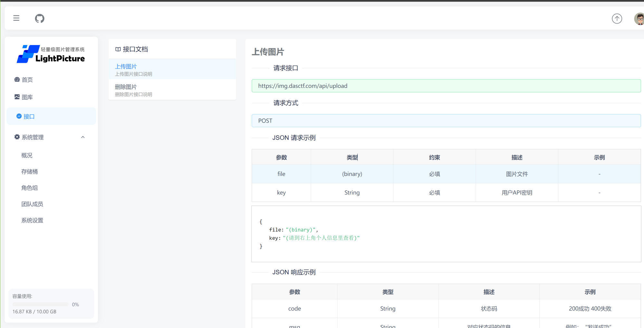The height and width of the screenshot is (328, 644).
Task: Switch to 删除图片 API doc entry
Action: pos(172,90)
